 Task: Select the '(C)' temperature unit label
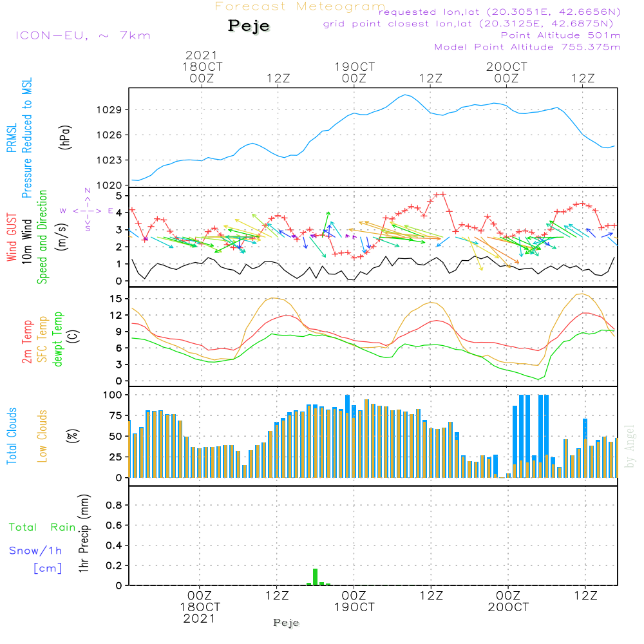tap(73, 336)
